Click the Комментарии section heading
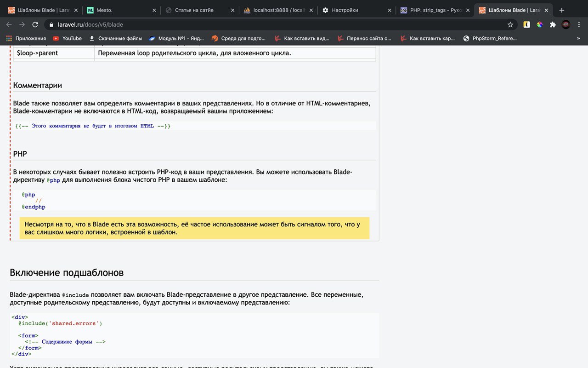 click(x=37, y=85)
